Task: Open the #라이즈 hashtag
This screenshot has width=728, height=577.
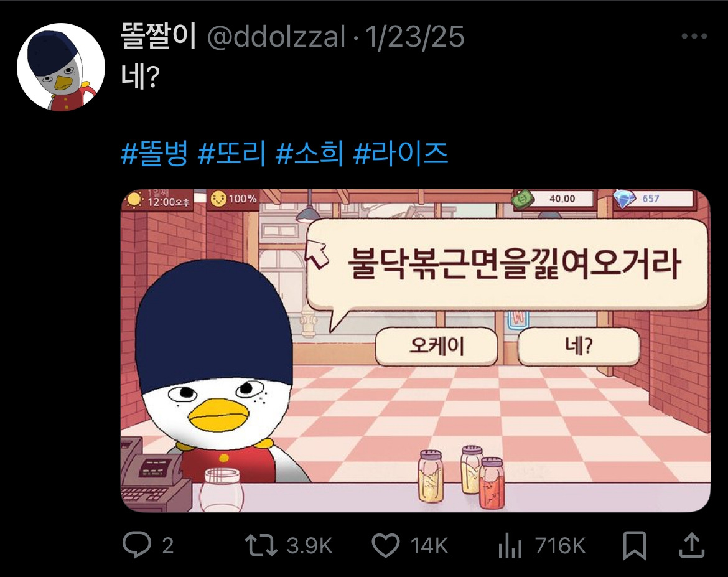Action: pyautogui.click(x=400, y=153)
